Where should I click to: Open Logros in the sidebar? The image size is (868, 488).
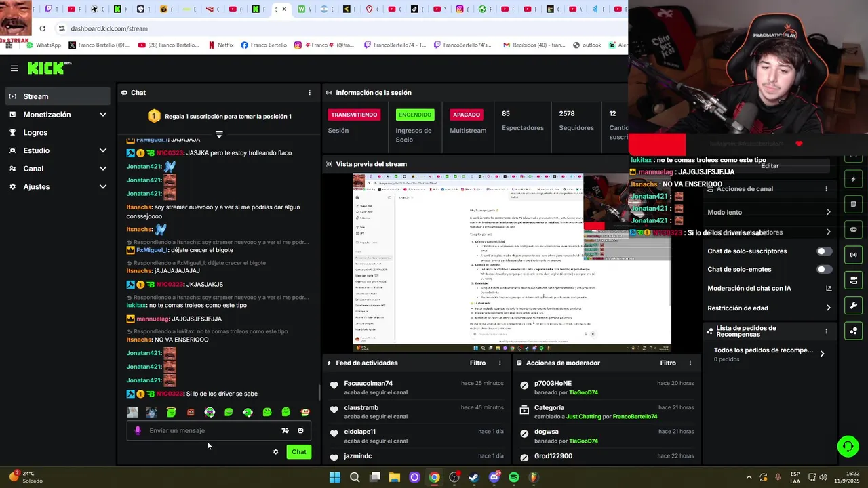(x=58, y=133)
